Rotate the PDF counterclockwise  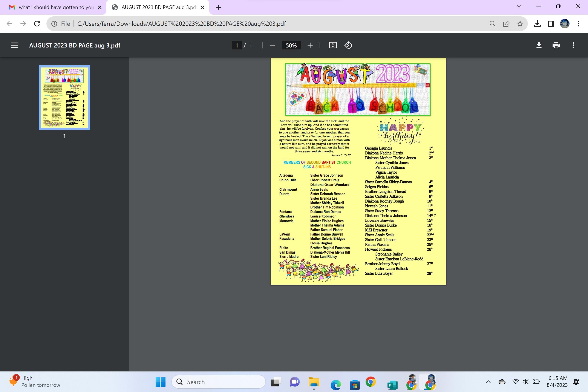pos(348,45)
